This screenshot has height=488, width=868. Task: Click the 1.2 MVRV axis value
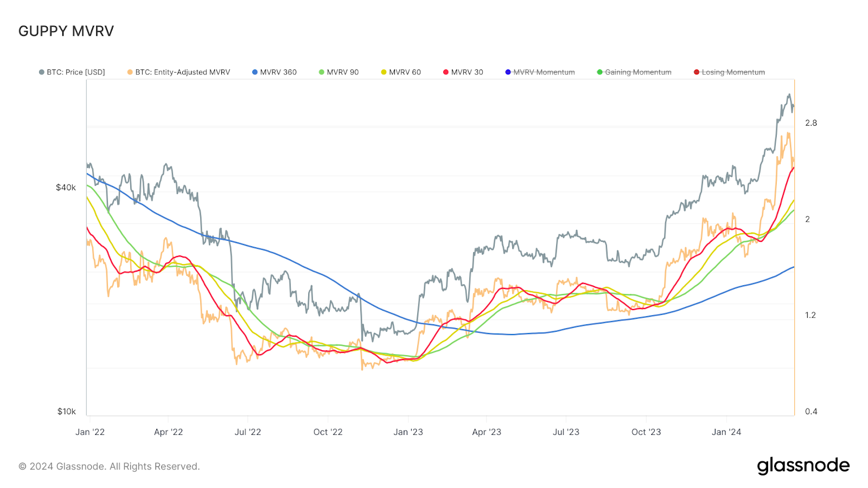pyautogui.click(x=810, y=315)
